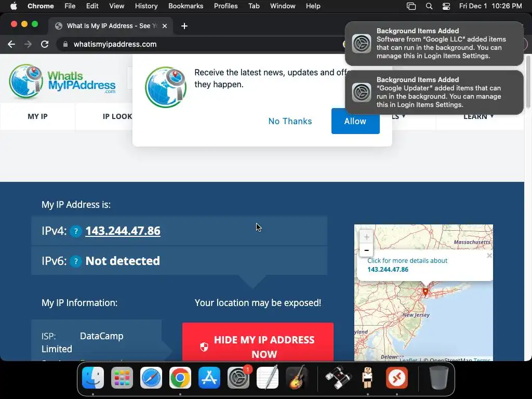The height and width of the screenshot is (399, 532).
Task: Open Safari from the Dock
Action: click(x=151, y=378)
